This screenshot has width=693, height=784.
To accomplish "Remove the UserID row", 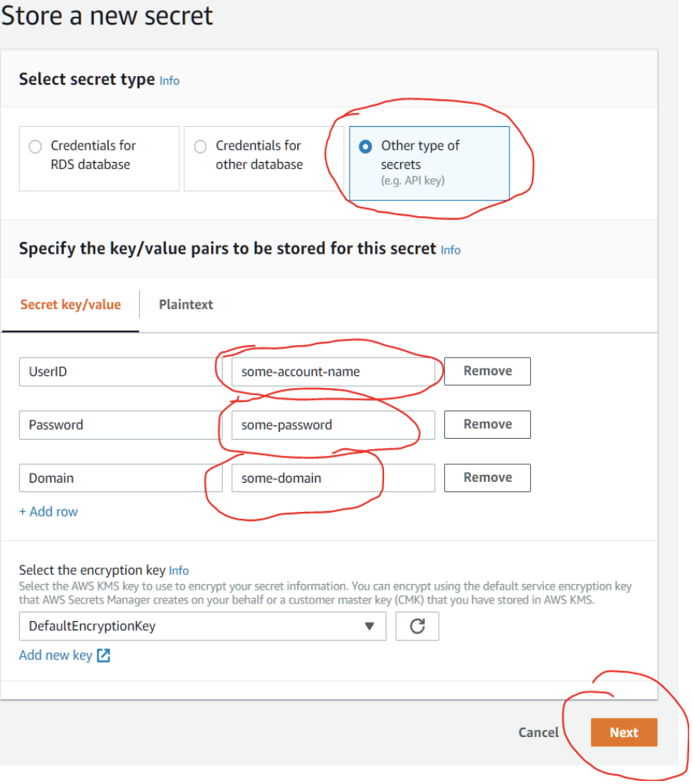I will coord(488,371).
